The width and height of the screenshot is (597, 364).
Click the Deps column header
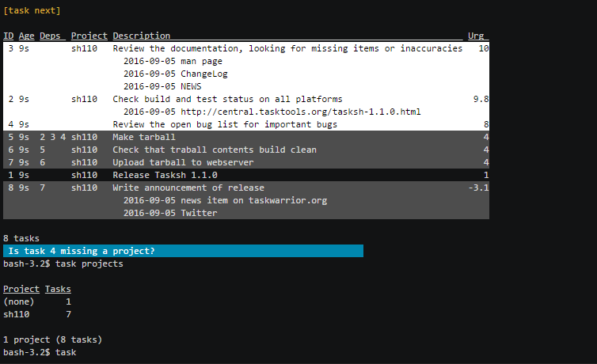tap(50, 36)
